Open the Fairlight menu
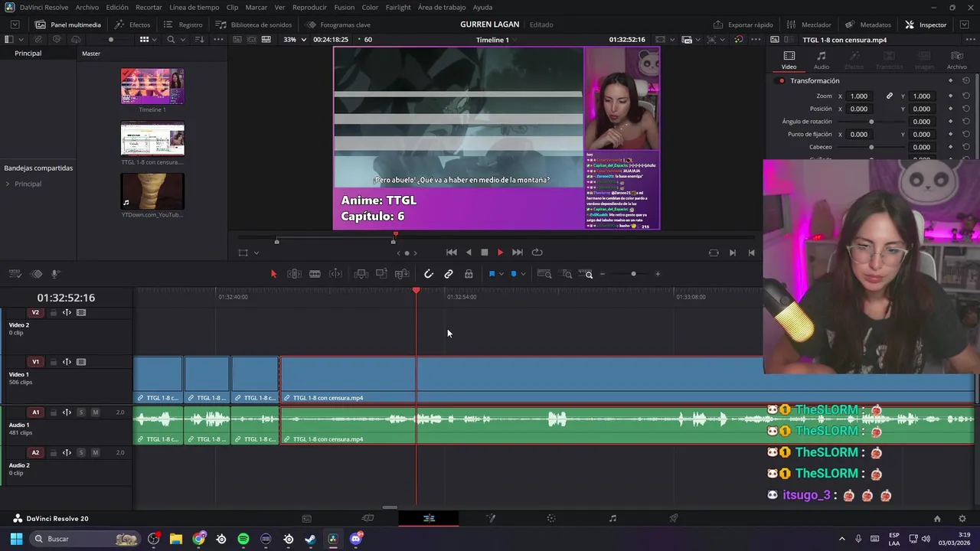The height and width of the screenshot is (551, 980). (x=398, y=7)
